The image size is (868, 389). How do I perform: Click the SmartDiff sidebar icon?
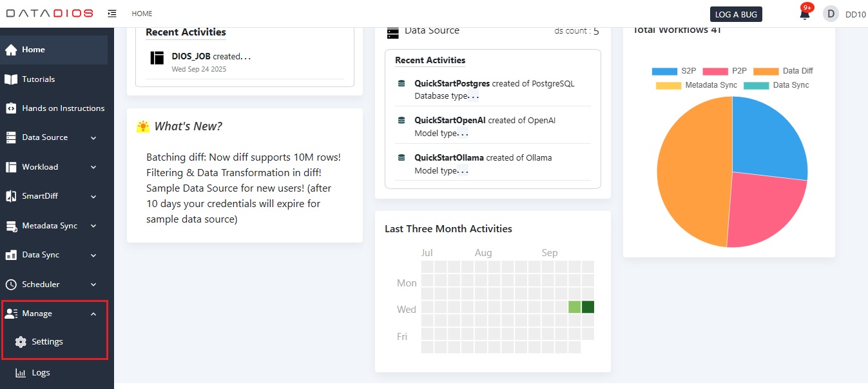coord(10,195)
